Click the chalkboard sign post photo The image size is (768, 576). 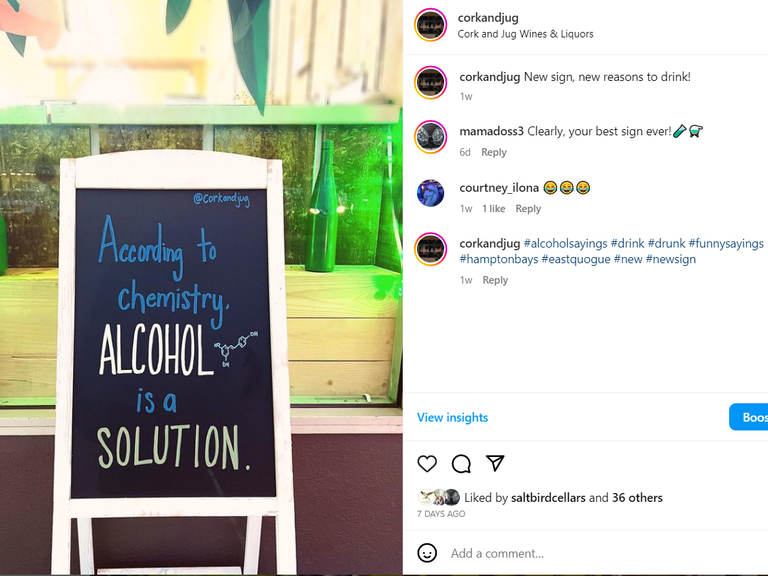201,287
